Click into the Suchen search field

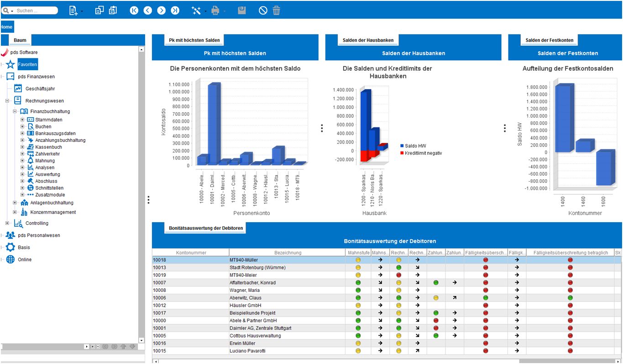tap(36, 10)
